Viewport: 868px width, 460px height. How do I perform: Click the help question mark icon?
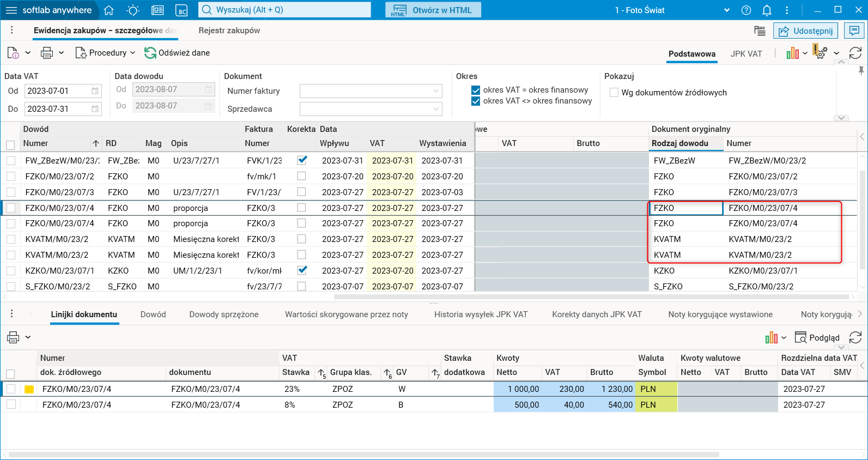[746, 10]
